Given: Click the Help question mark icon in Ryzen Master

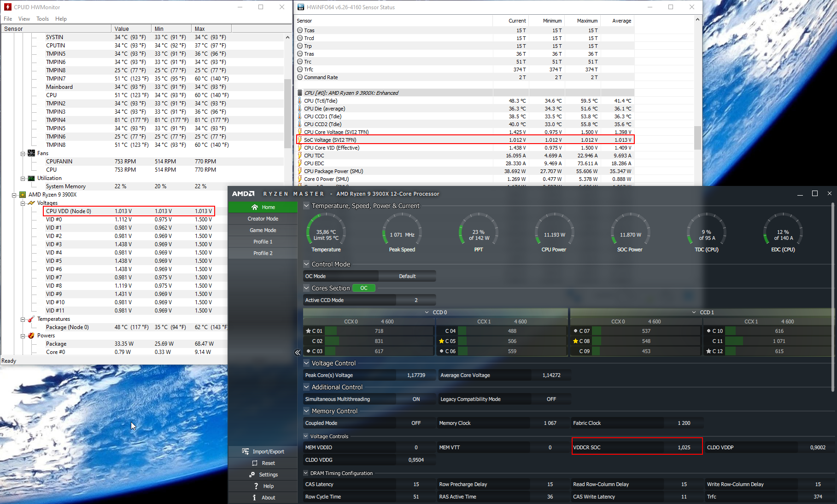Looking at the screenshot, I should [x=256, y=486].
